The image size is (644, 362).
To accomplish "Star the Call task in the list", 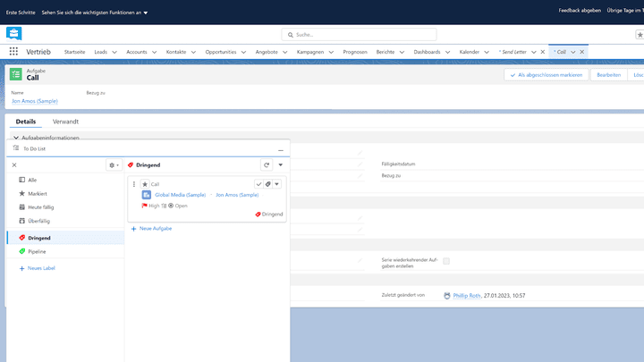I will tap(145, 184).
